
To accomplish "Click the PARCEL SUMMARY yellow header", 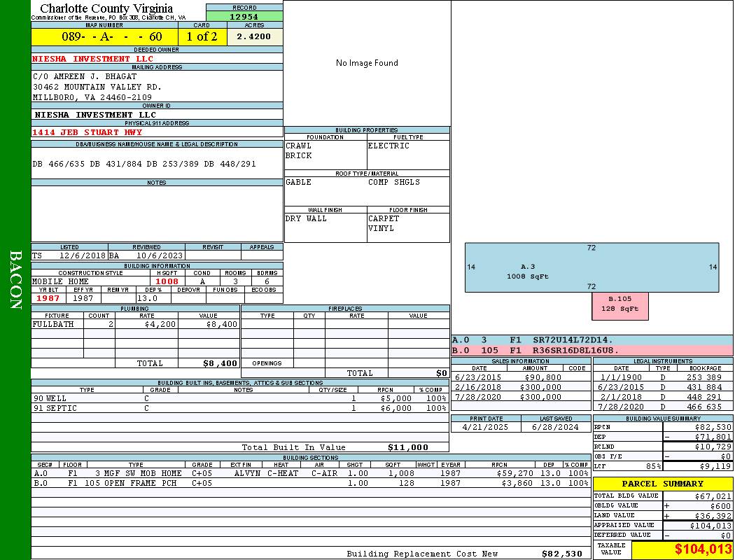I will click(662, 484).
